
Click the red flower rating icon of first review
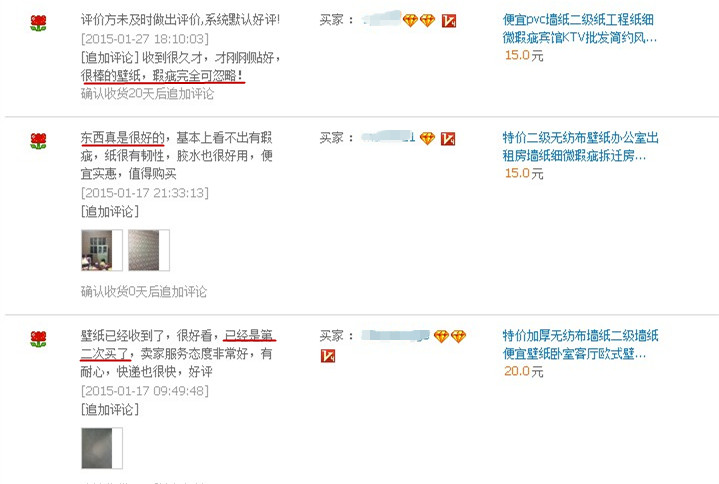(x=38, y=23)
